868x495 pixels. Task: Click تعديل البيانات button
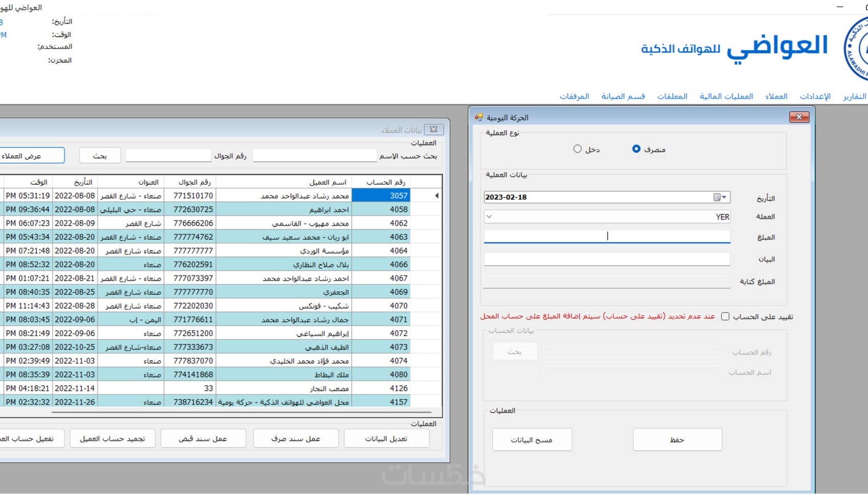[x=387, y=438]
